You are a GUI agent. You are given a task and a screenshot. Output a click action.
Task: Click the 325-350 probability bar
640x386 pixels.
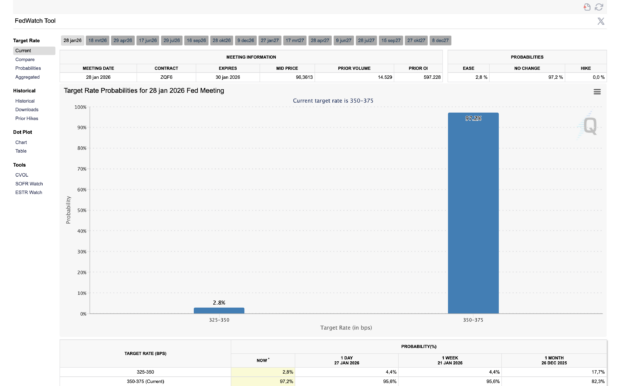pyautogui.click(x=219, y=311)
